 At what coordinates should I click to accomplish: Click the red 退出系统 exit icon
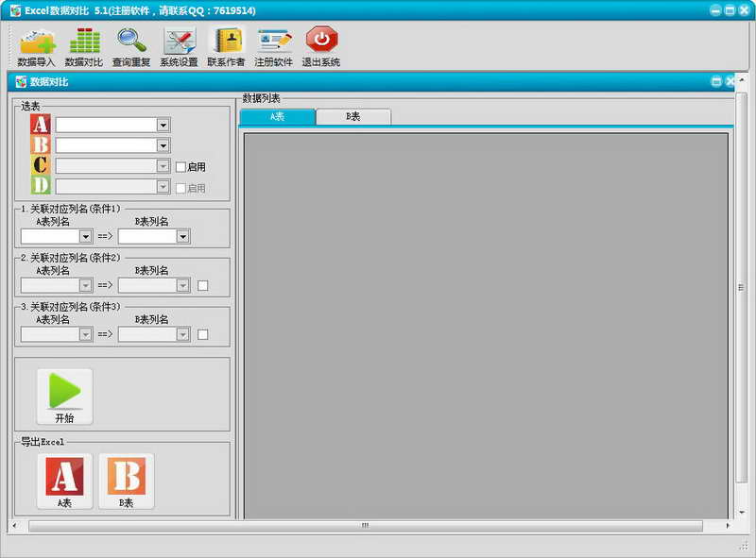[321, 47]
